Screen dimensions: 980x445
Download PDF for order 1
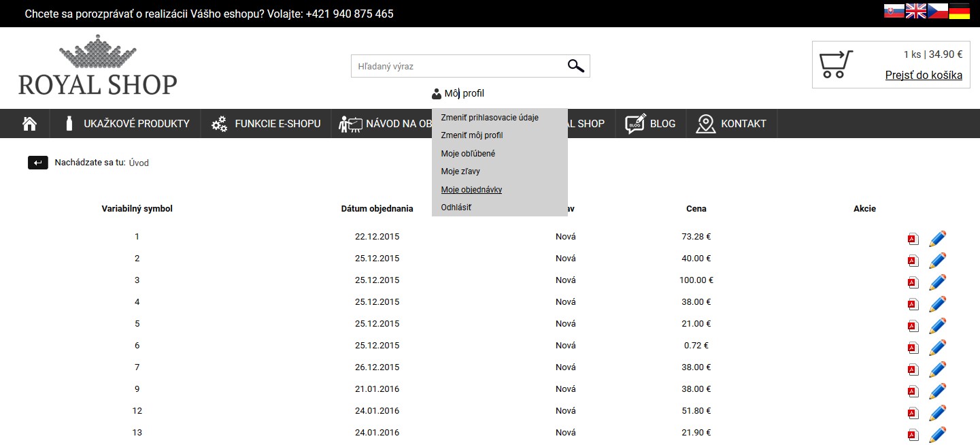(913, 239)
